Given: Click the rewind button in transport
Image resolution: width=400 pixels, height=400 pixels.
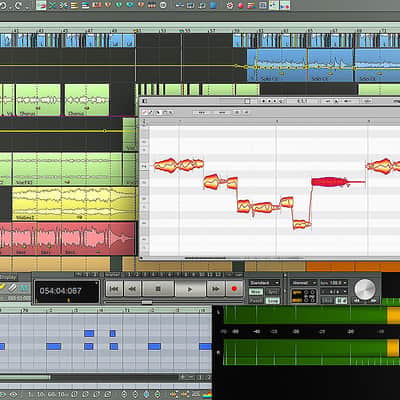Looking at the screenshot, I should click(x=132, y=289).
